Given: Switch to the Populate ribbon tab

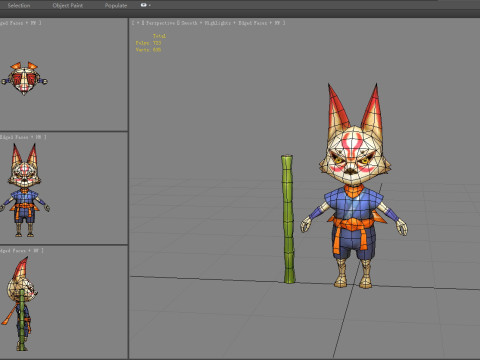Looking at the screenshot, I should coord(116,5).
